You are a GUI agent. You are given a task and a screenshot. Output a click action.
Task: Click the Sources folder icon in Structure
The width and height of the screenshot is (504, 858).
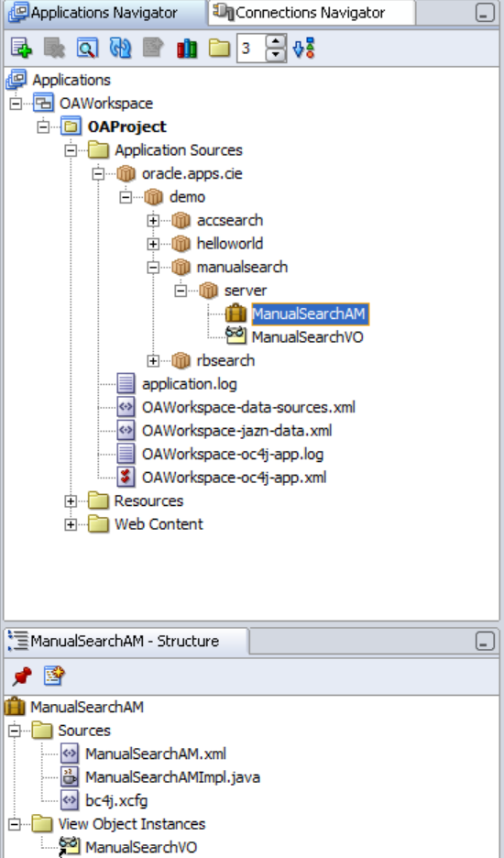click(42, 731)
